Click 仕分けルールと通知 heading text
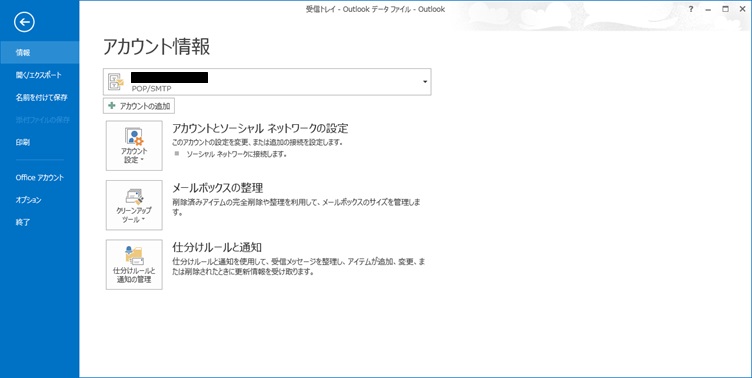The height and width of the screenshot is (378, 752). 216,247
